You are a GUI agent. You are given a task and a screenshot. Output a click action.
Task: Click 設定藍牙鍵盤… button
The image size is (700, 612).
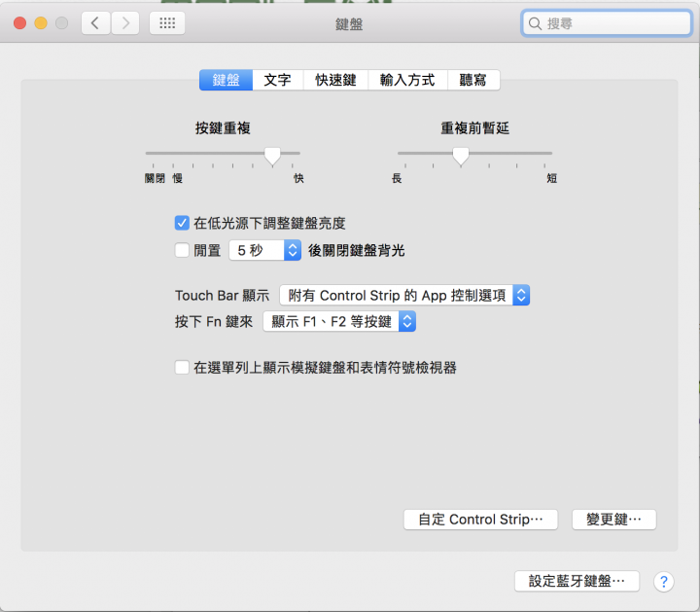577,581
